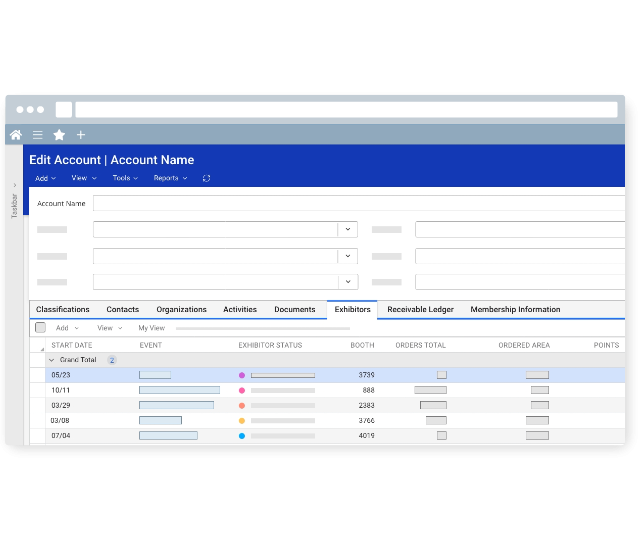
Task: Click the plus icon to add tab
Action: click(81, 135)
